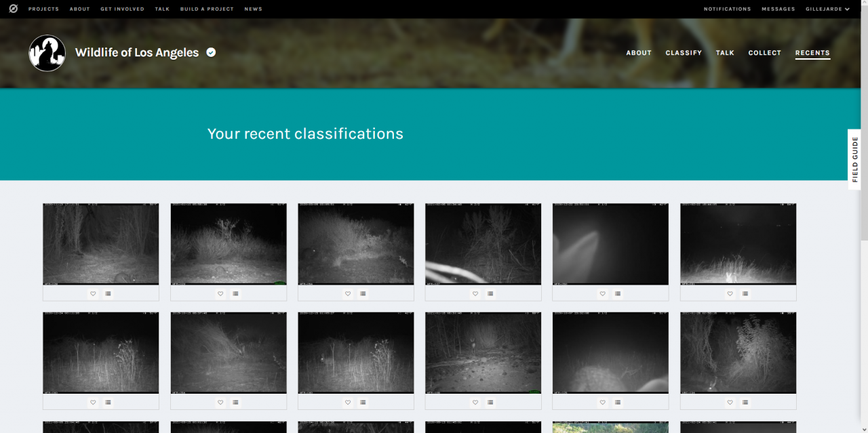868x433 pixels.
Task: Add first top-row image to a collection
Action: (x=108, y=293)
